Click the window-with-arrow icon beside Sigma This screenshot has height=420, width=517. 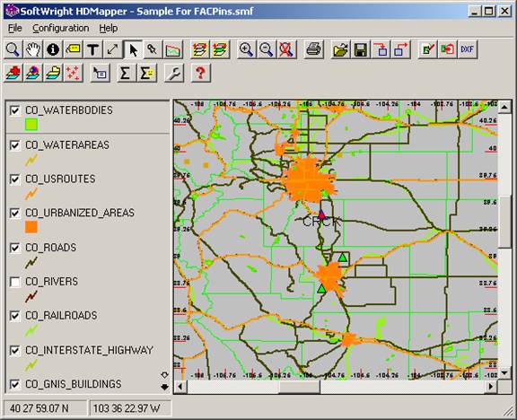pyautogui.click(x=100, y=73)
